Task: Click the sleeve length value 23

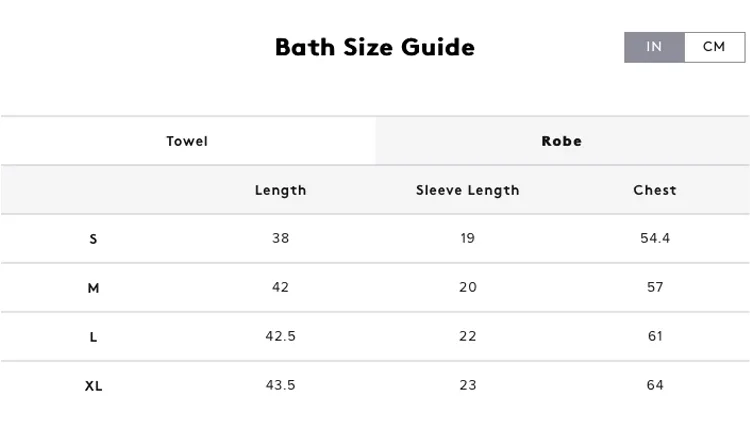Action: (x=468, y=385)
